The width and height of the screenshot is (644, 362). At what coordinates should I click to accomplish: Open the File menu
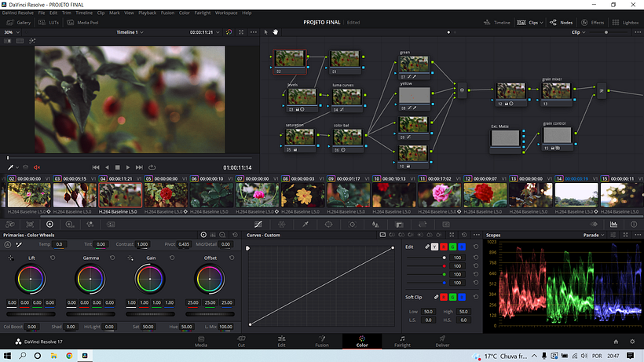tap(42, 13)
